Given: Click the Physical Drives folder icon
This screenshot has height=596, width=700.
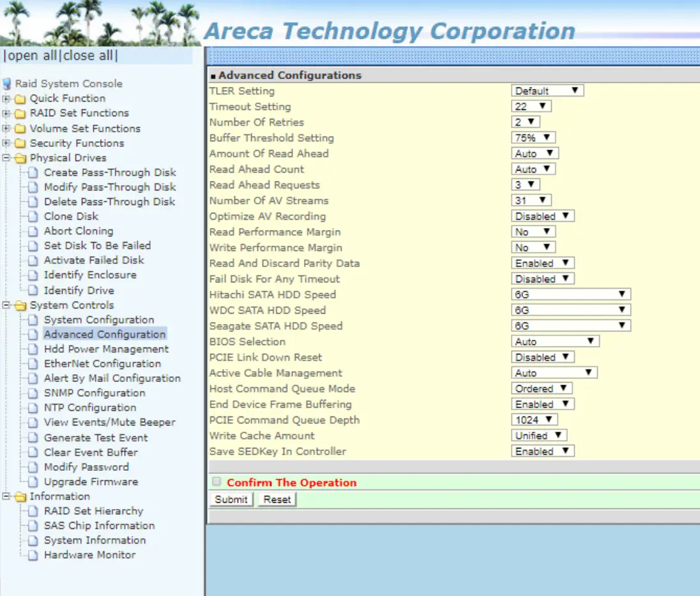Looking at the screenshot, I should click(19, 158).
